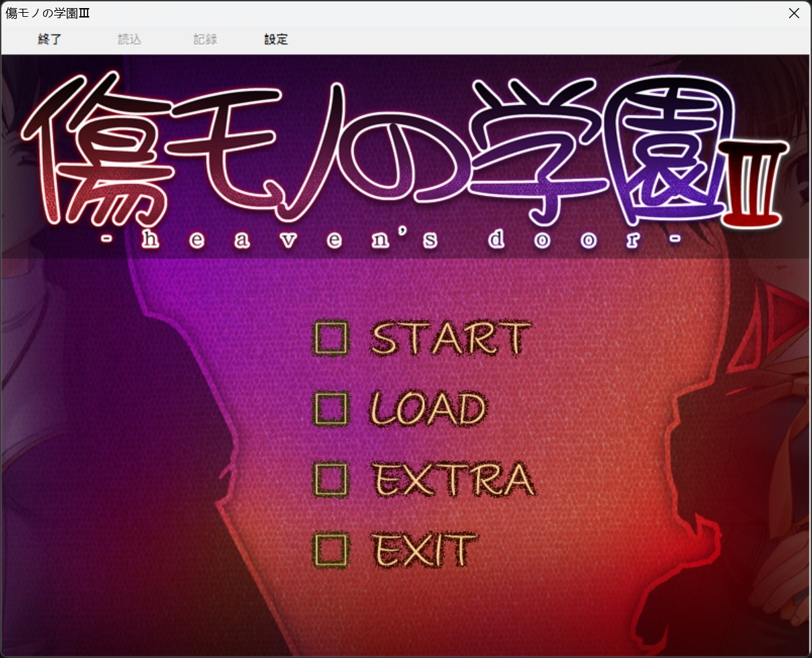Close the game window
The image size is (812, 658).
click(794, 13)
